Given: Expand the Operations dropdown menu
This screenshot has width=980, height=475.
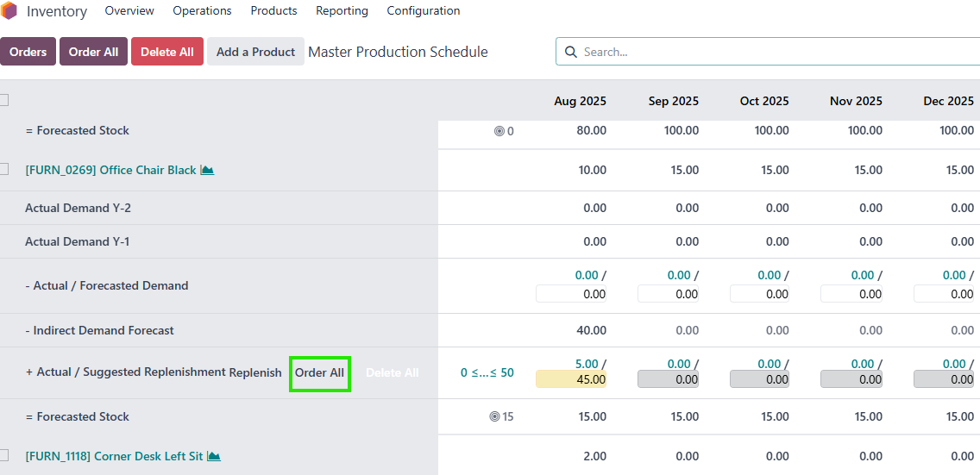Looking at the screenshot, I should click(202, 11).
